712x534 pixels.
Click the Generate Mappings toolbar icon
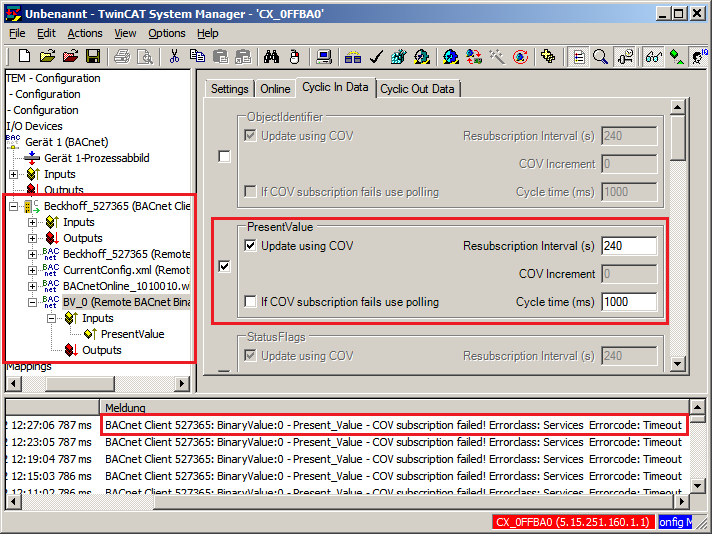[353, 57]
